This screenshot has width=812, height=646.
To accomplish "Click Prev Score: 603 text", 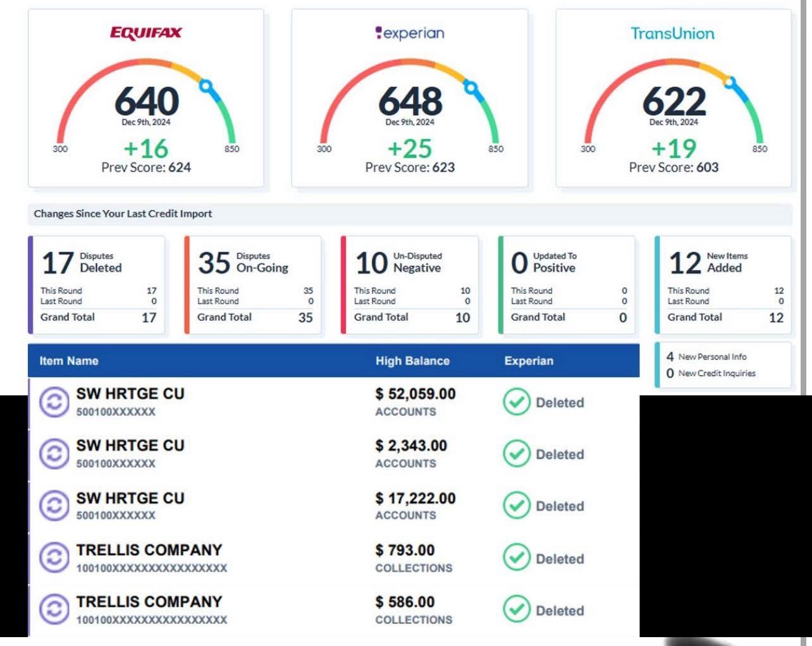I will pyautogui.click(x=674, y=168).
